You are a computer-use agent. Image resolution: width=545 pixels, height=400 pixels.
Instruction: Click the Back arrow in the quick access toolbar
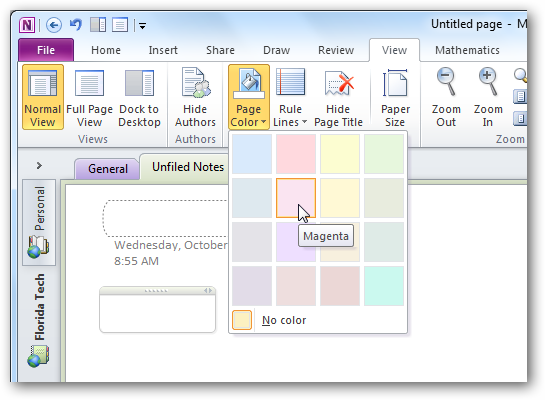pyautogui.click(x=54, y=25)
